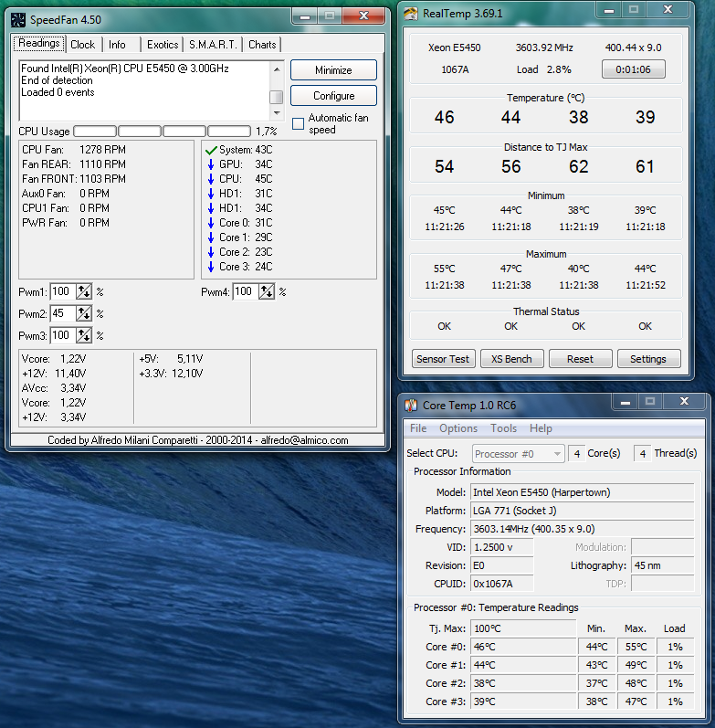Screen dimensions: 715x728
Task: Click the RealTemp title bar icon
Action: (x=410, y=13)
